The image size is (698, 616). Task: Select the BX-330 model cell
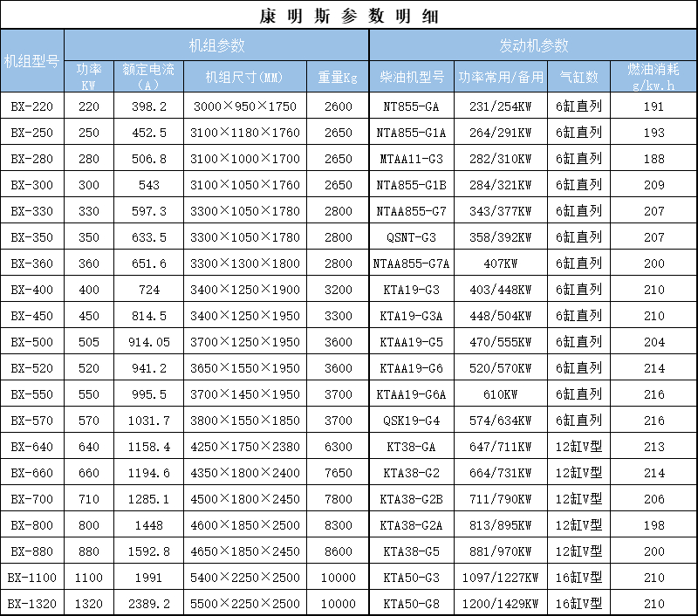32,211
